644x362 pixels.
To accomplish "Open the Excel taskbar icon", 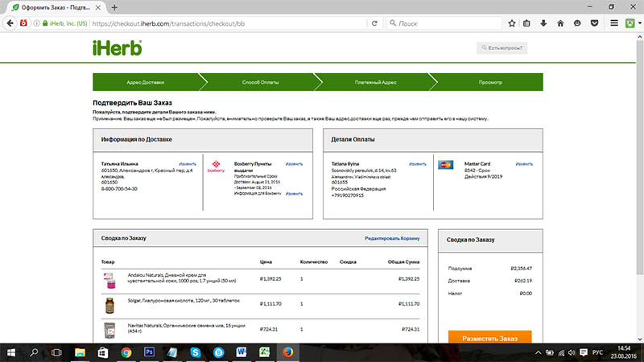I will click(x=265, y=352).
